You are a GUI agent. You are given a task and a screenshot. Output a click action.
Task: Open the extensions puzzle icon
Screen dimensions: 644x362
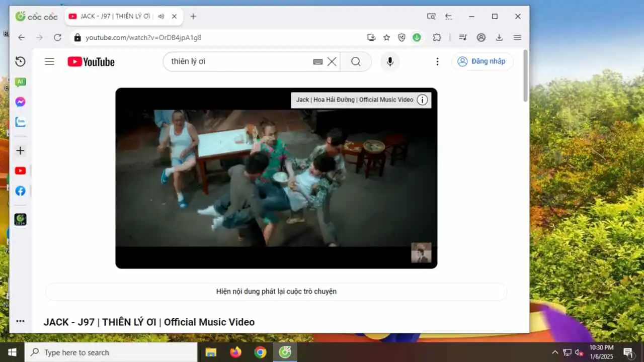click(437, 37)
